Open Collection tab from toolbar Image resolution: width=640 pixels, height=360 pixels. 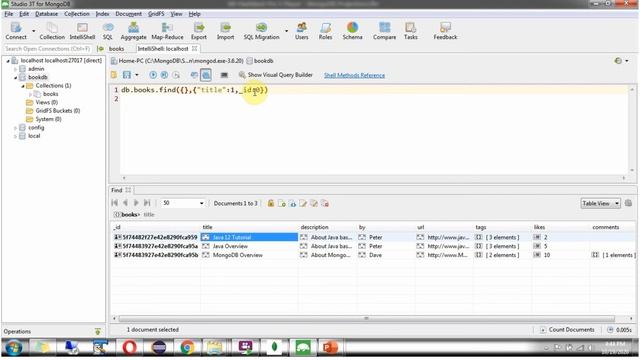tap(52, 31)
